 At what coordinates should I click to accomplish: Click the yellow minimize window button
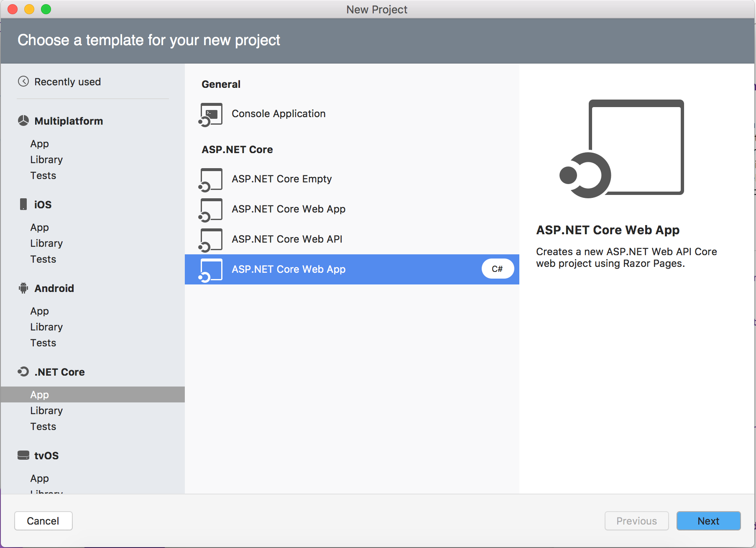[29, 9]
